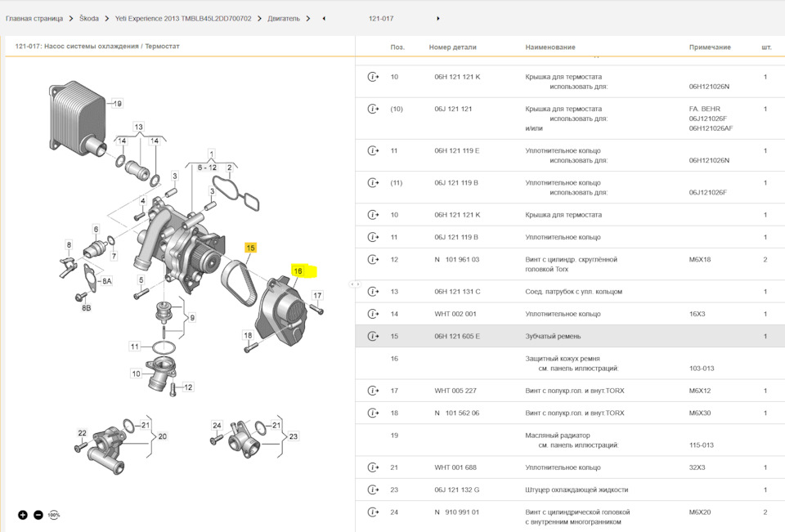This screenshot has height=532, width=785.
Task: Click note FA. BEHR in row (10)
Action: [704, 109]
